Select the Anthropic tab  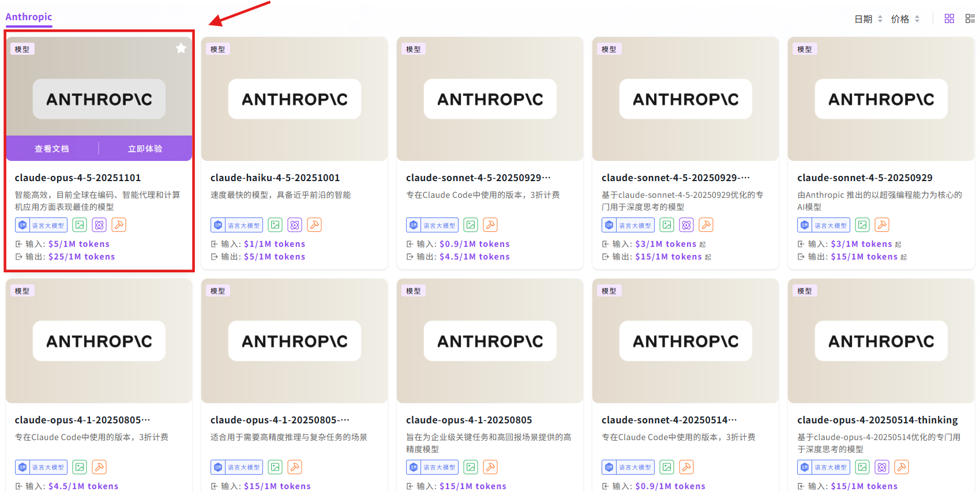pos(29,17)
